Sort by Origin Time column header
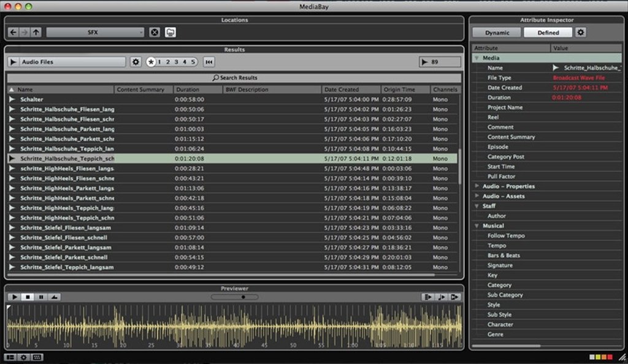This screenshot has height=364, width=628. tap(405, 89)
